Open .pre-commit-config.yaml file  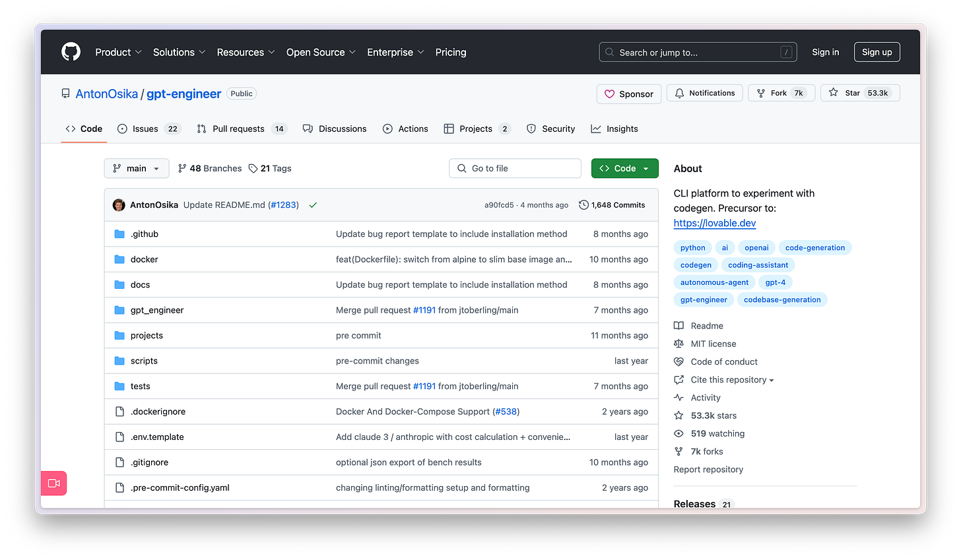pos(180,488)
